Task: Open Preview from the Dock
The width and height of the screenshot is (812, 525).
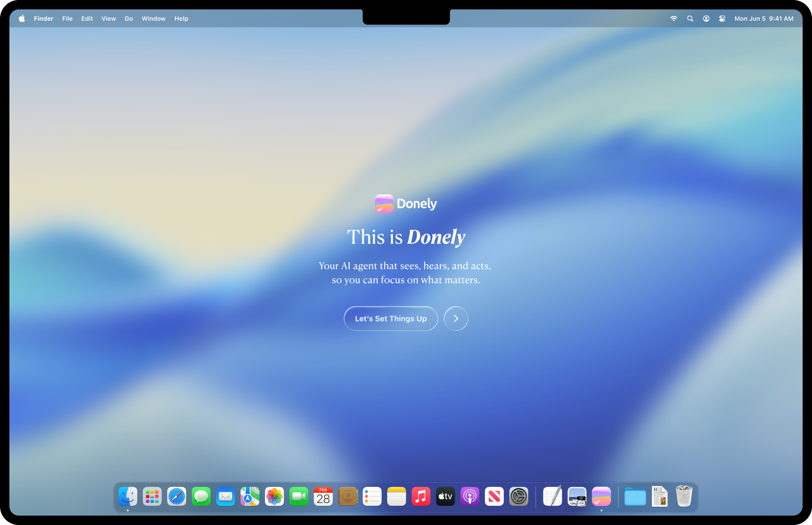Action: click(x=577, y=496)
